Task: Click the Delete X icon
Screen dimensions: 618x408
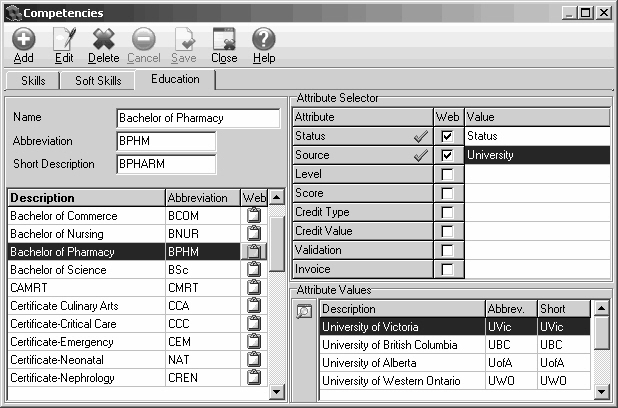Action: click(x=103, y=39)
